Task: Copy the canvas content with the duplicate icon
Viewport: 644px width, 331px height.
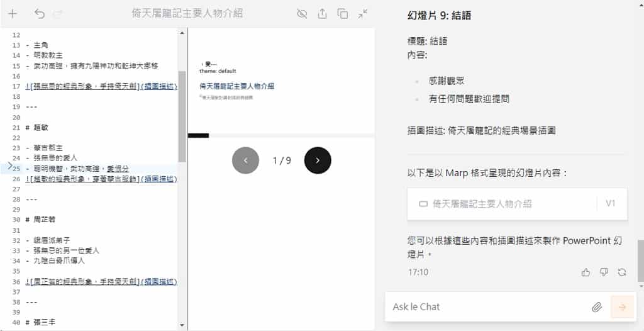Action: (x=343, y=14)
